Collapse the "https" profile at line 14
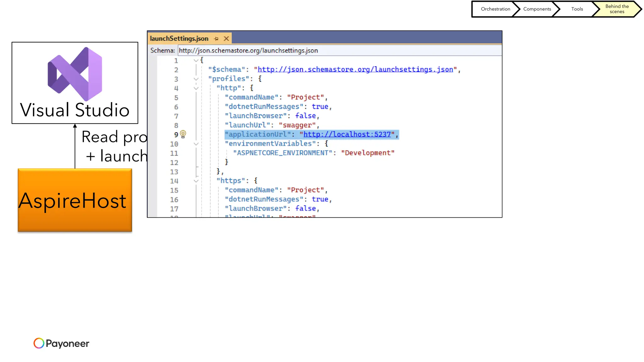This screenshot has height=362, width=644. tap(196, 181)
